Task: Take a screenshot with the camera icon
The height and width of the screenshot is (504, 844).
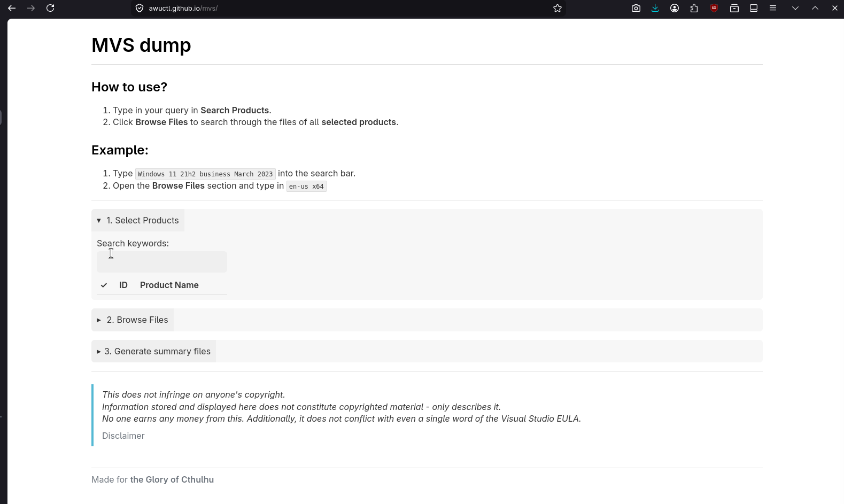Action: tap(636, 8)
